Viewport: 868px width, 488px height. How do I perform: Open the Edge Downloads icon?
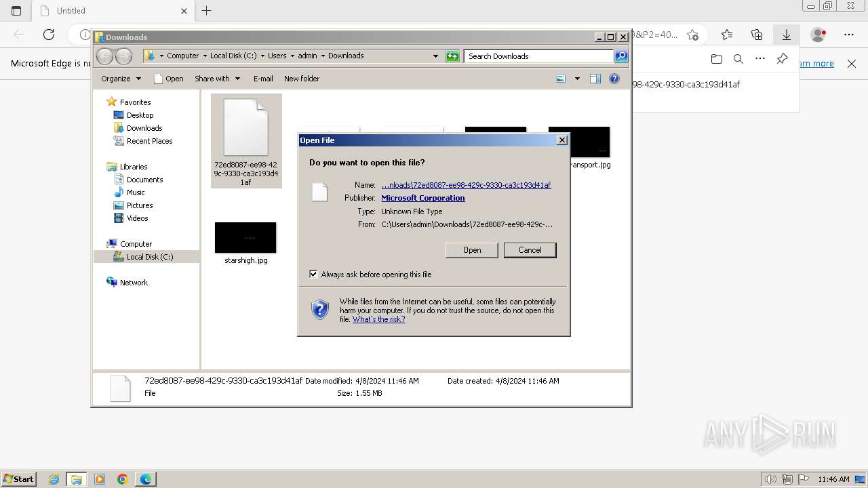[787, 35]
